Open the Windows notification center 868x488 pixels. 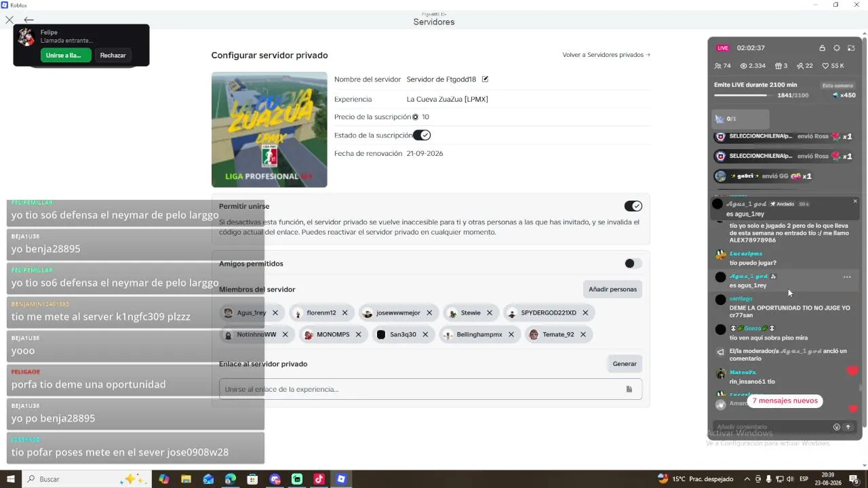854,479
